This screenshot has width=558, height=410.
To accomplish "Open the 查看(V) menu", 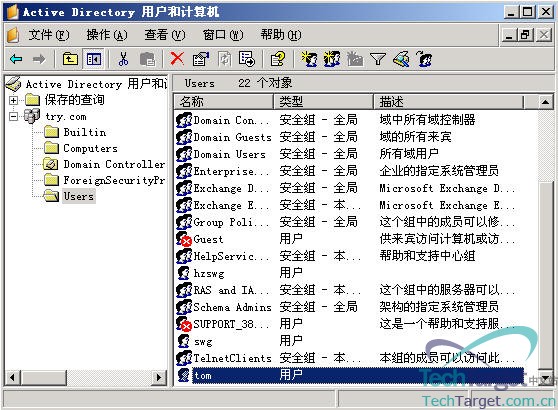I will [165, 35].
